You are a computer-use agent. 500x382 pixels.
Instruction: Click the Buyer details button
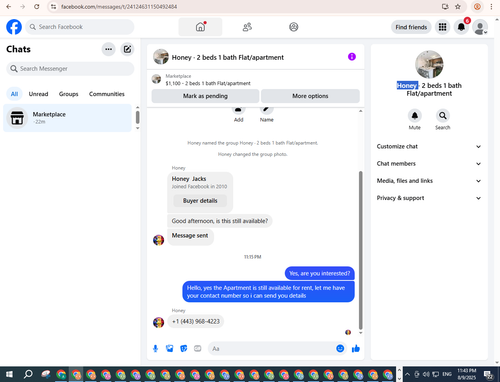click(x=200, y=201)
